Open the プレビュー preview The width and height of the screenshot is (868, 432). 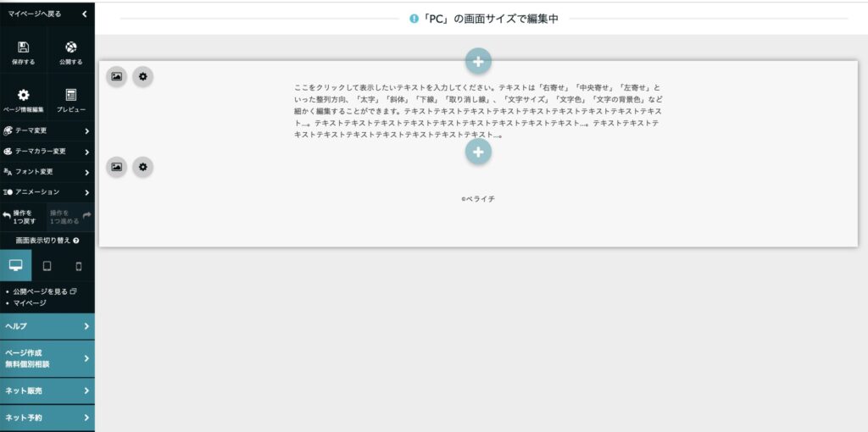click(70, 95)
